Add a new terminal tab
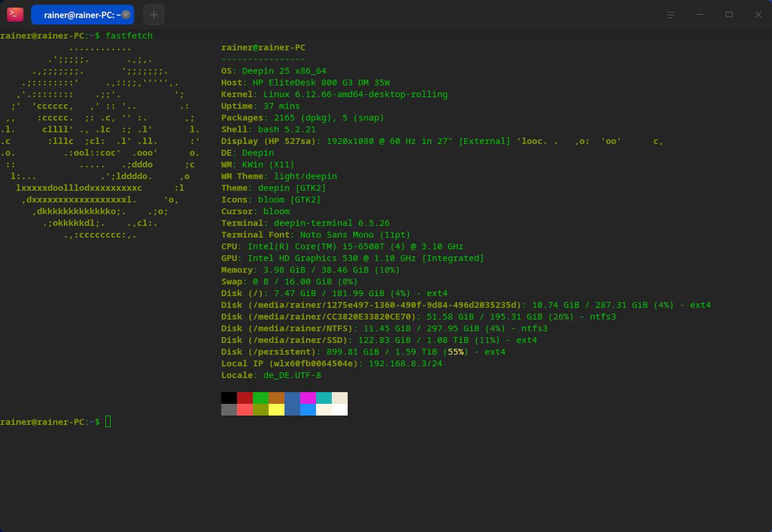772x532 pixels. [154, 15]
